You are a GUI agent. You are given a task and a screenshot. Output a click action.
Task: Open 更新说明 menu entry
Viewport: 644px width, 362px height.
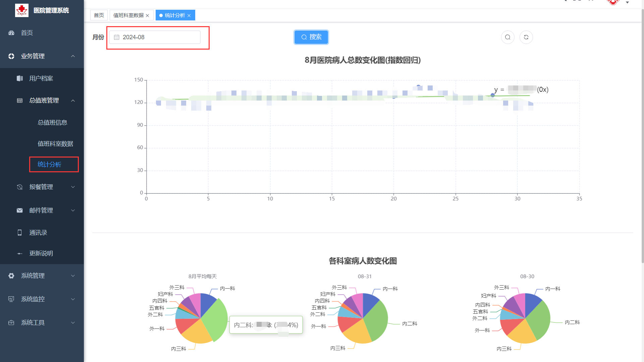click(x=41, y=253)
